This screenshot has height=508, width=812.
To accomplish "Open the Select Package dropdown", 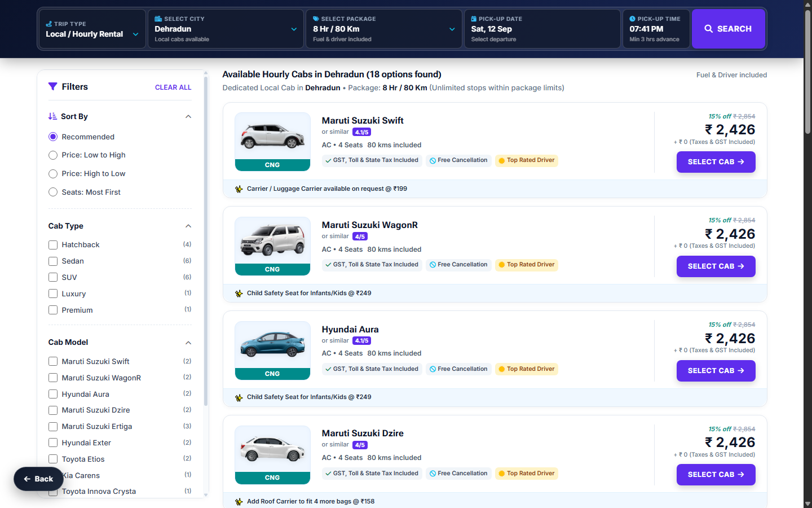I will pos(384,29).
